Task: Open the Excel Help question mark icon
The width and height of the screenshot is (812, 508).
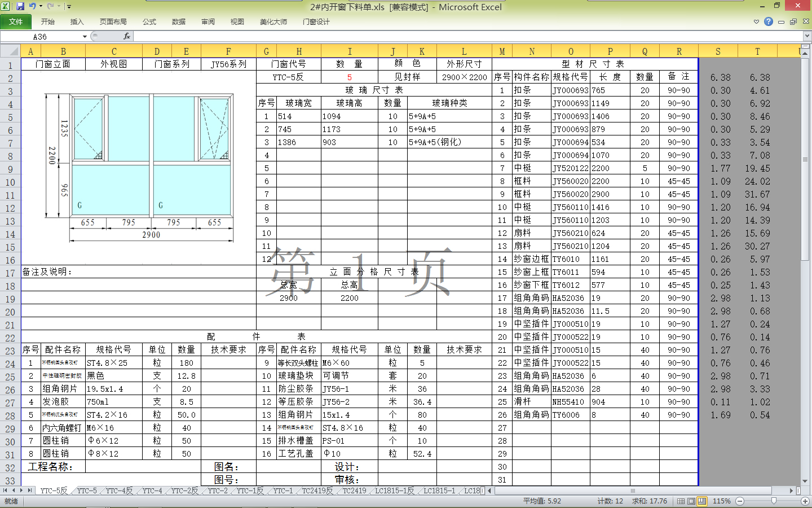Action: [768, 21]
